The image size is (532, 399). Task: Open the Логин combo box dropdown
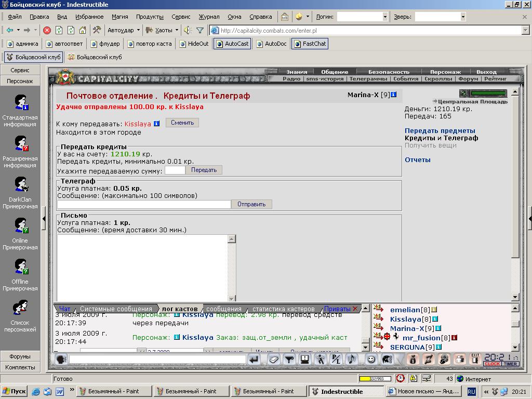pyautogui.click(x=385, y=17)
